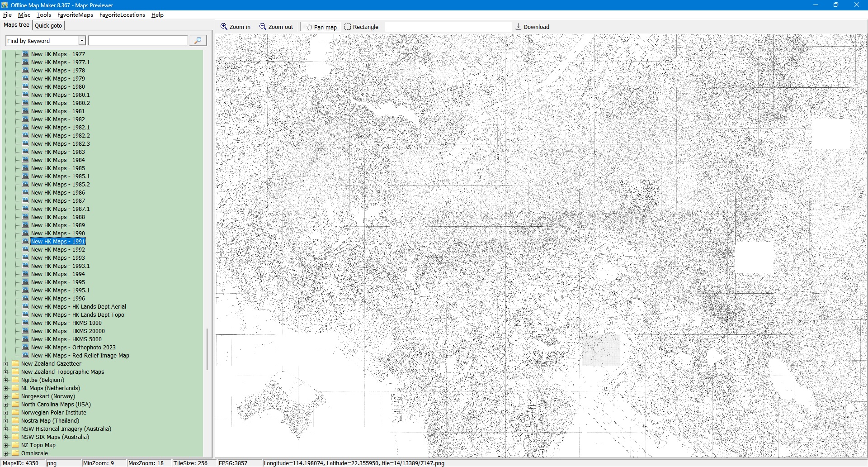Viewport: 868px width, 467px height.
Task: Expand the New Zealand Gazetteer folder
Action: 6,364
